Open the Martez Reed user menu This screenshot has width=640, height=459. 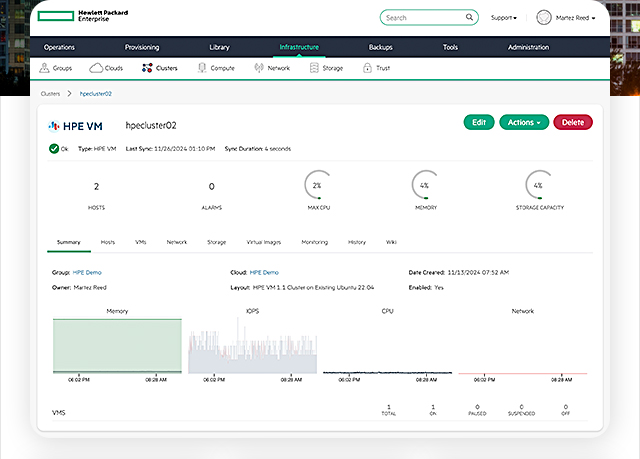pyautogui.click(x=576, y=18)
